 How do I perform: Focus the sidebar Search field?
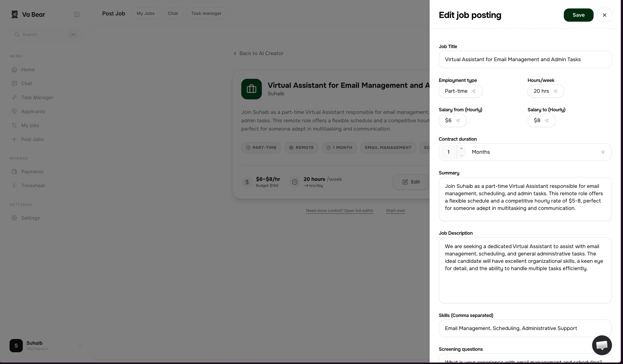point(46,35)
